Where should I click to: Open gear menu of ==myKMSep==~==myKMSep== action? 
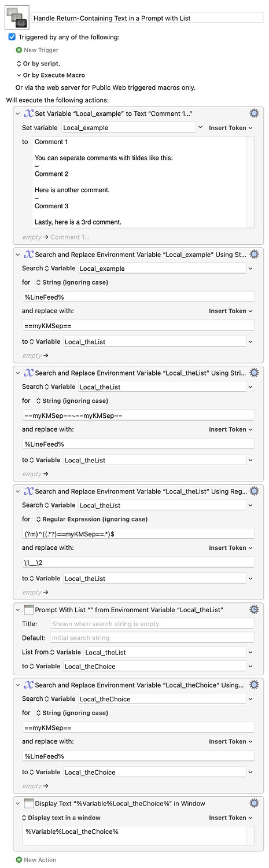tap(253, 373)
